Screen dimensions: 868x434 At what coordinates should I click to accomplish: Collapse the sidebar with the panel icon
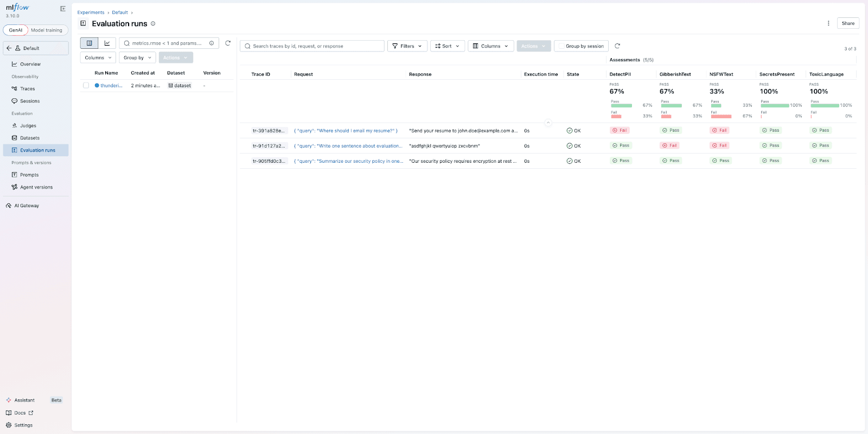63,9
